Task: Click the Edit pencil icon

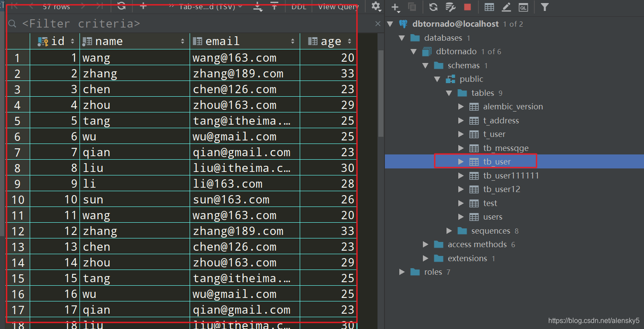Action: (506, 7)
